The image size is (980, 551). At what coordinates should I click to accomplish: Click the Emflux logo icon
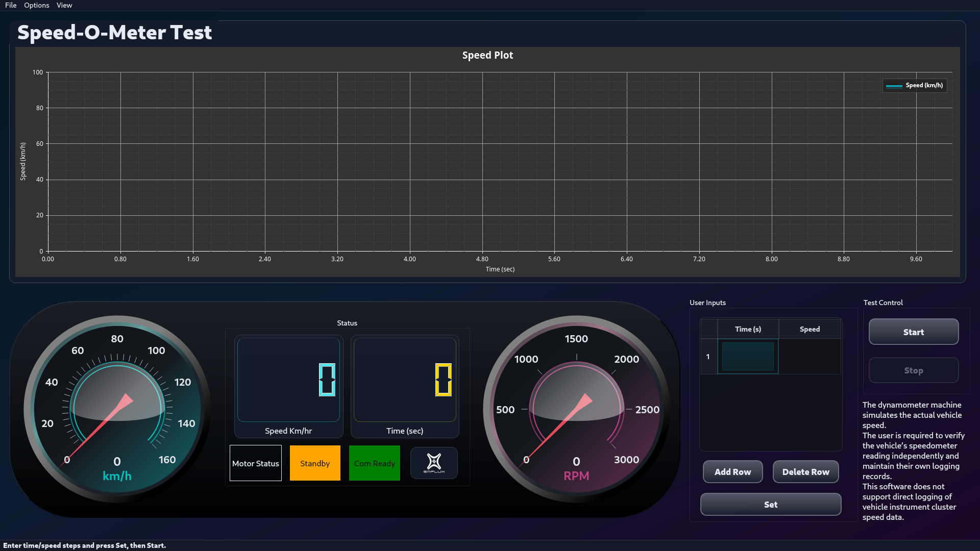coord(434,463)
